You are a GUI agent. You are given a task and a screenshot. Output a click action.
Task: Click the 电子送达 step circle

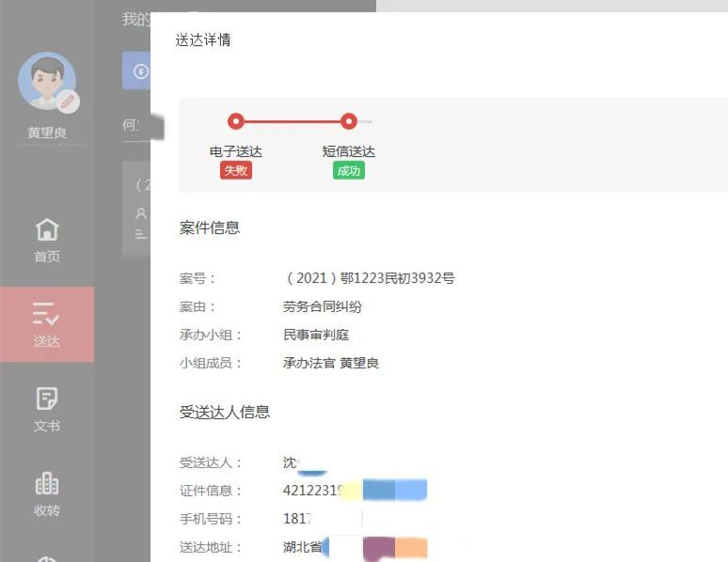[236, 121]
